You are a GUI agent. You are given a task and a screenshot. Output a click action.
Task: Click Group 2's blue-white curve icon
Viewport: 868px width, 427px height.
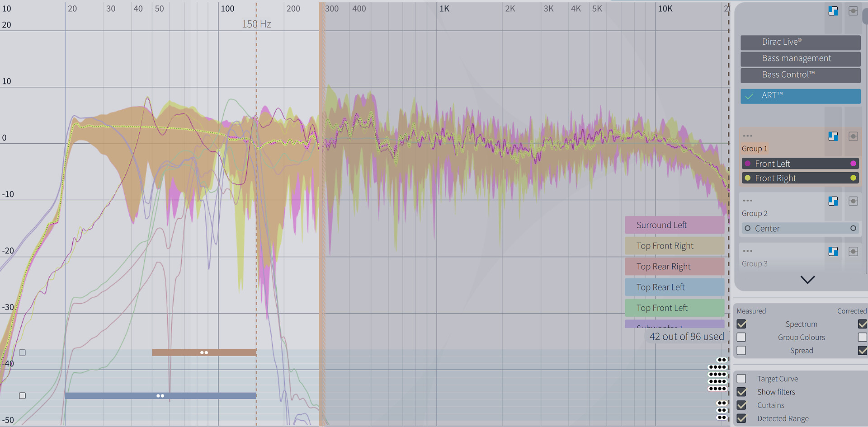[833, 201]
